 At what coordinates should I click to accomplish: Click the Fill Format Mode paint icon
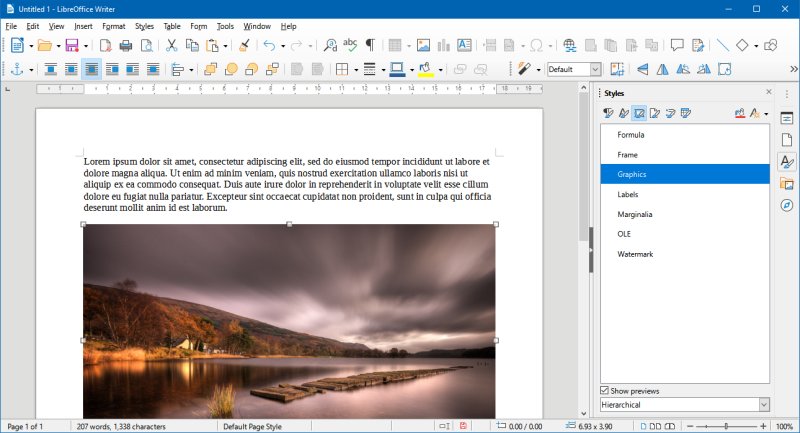741,113
